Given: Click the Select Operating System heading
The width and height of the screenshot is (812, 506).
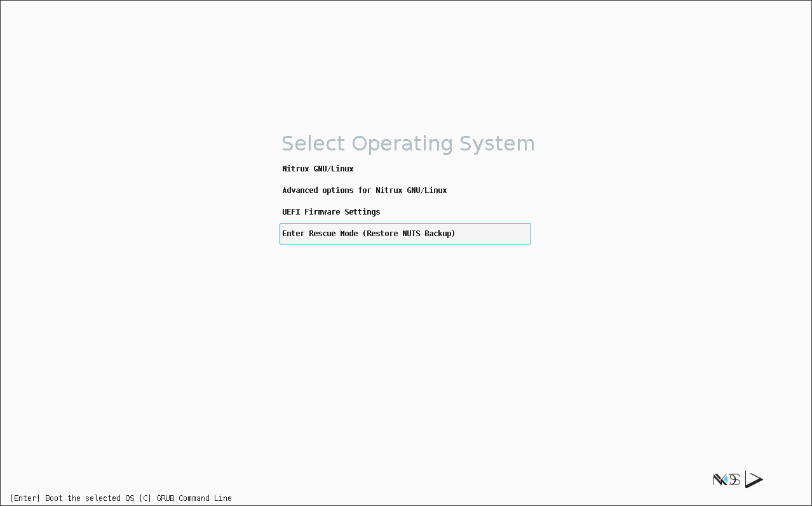Looking at the screenshot, I should point(408,143).
